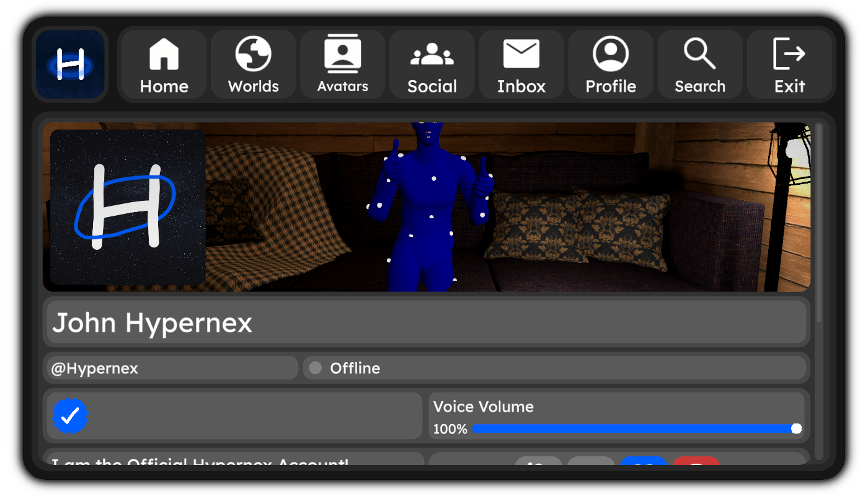The height and width of the screenshot is (496, 868).
Task: Click the John Hypernex display name
Action: pyautogui.click(x=425, y=322)
